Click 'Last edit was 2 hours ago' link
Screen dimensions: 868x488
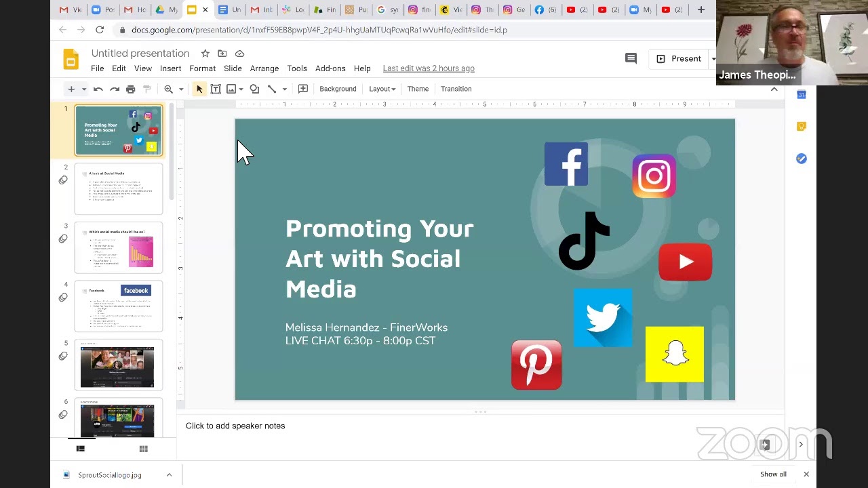[x=429, y=68]
